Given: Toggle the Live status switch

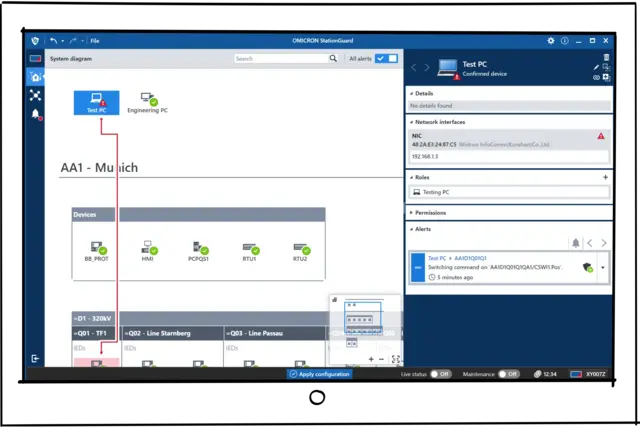Looking at the screenshot, I should [441, 374].
